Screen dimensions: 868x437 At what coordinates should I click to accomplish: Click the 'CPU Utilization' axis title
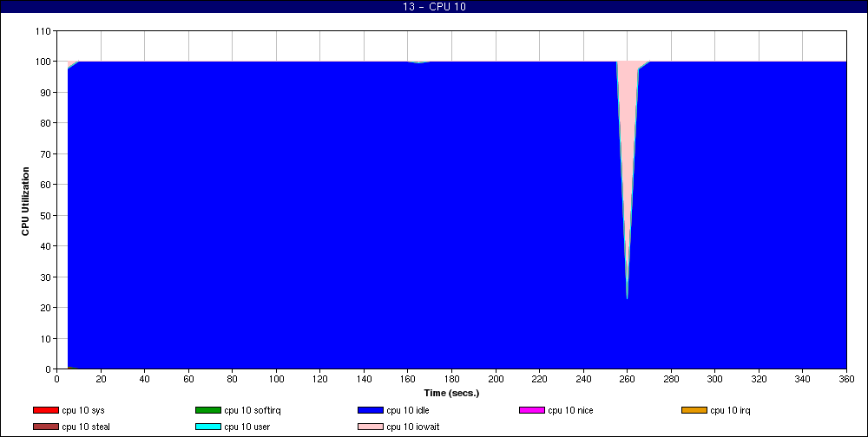coord(25,201)
